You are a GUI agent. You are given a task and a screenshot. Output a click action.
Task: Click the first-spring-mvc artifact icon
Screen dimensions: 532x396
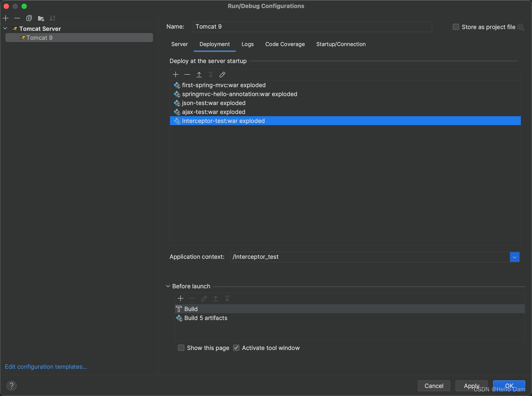click(177, 85)
